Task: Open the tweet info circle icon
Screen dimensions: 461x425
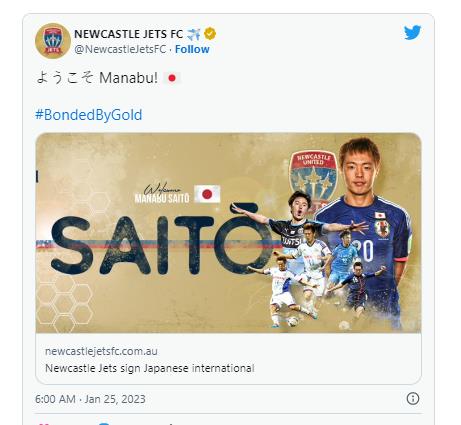Action: pyautogui.click(x=413, y=399)
